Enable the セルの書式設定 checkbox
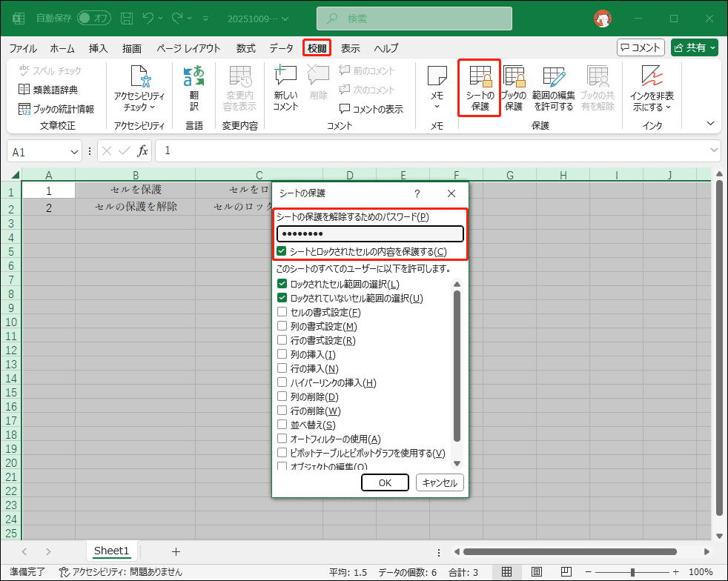This screenshot has height=581, width=728. [x=282, y=312]
